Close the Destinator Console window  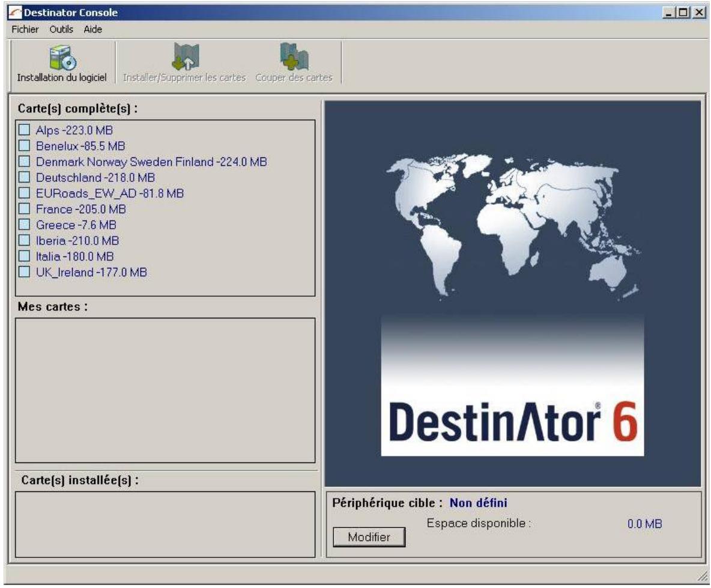pyautogui.click(x=699, y=13)
